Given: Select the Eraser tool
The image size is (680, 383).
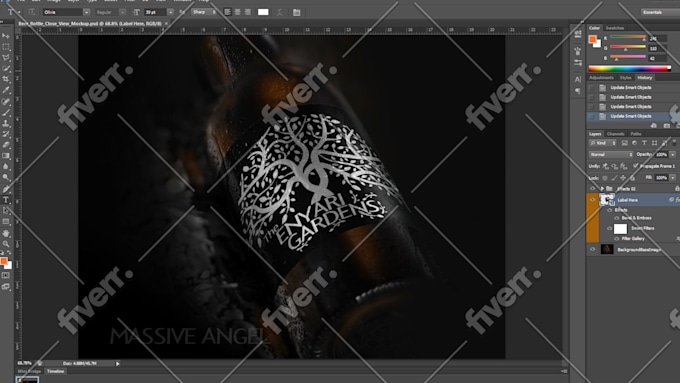Looking at the screenshot, I should 6,145.
